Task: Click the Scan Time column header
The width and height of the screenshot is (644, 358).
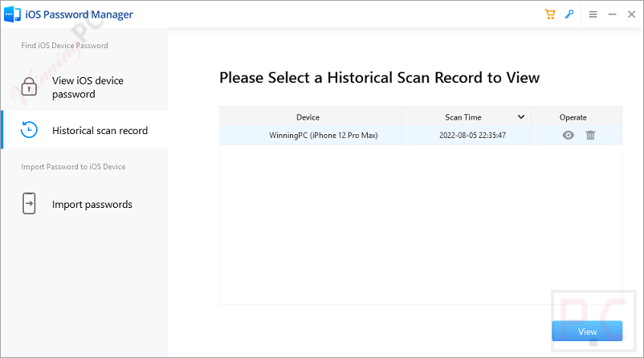Action: [467, 117]
